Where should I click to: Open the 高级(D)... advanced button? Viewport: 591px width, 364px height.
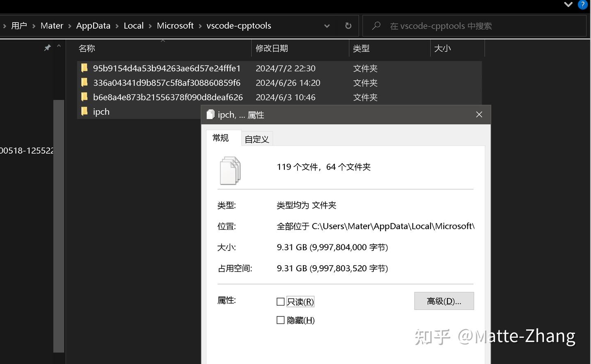444,301
